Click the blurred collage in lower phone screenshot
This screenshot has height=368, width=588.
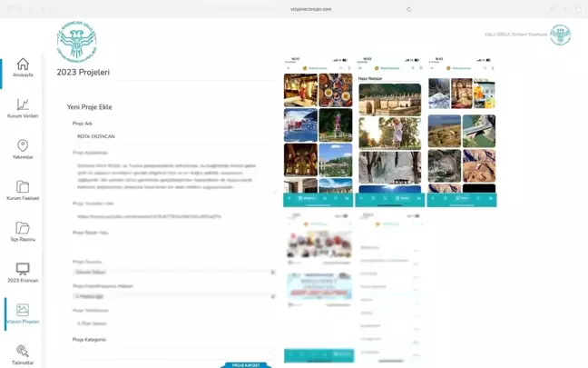tap(319, 244)
